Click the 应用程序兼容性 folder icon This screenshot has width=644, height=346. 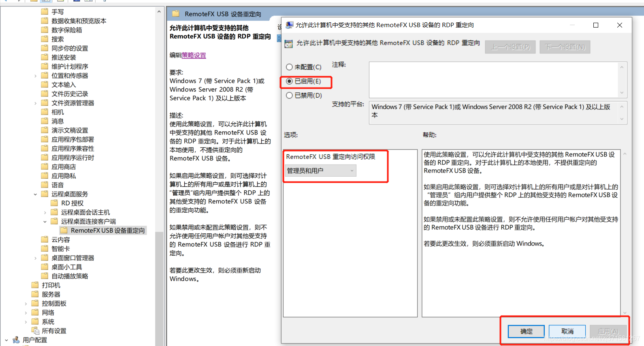[45, 148]
